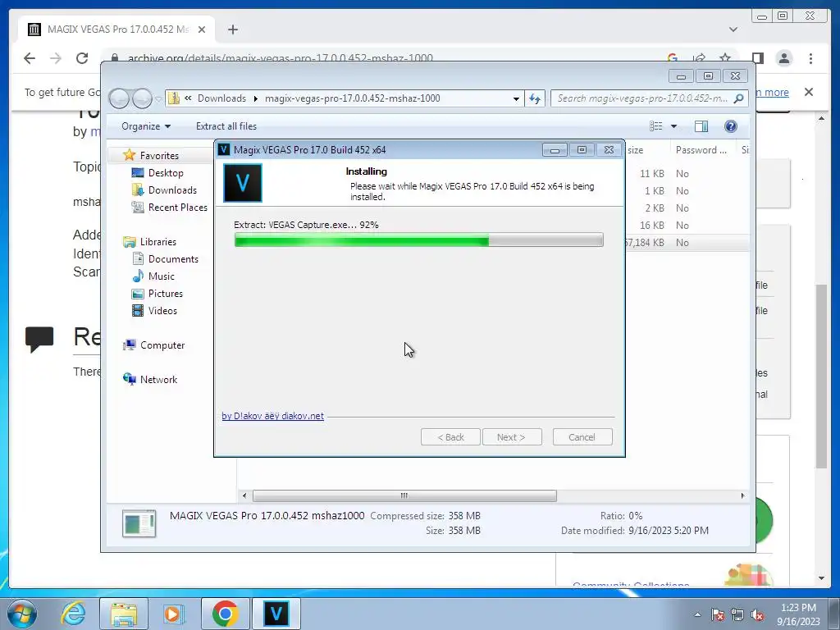Click the volume muted tray icon
This screenshot has height=630, width=840.
click(757, 615)
